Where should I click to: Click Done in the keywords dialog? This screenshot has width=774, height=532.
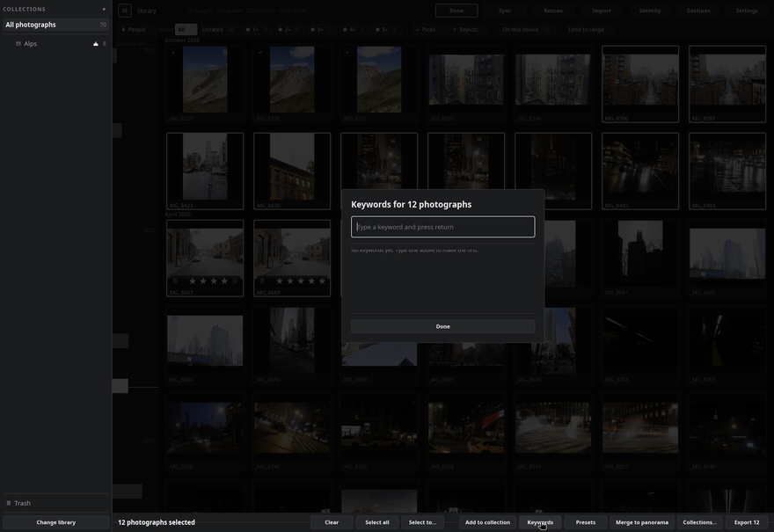click(442, 326)
